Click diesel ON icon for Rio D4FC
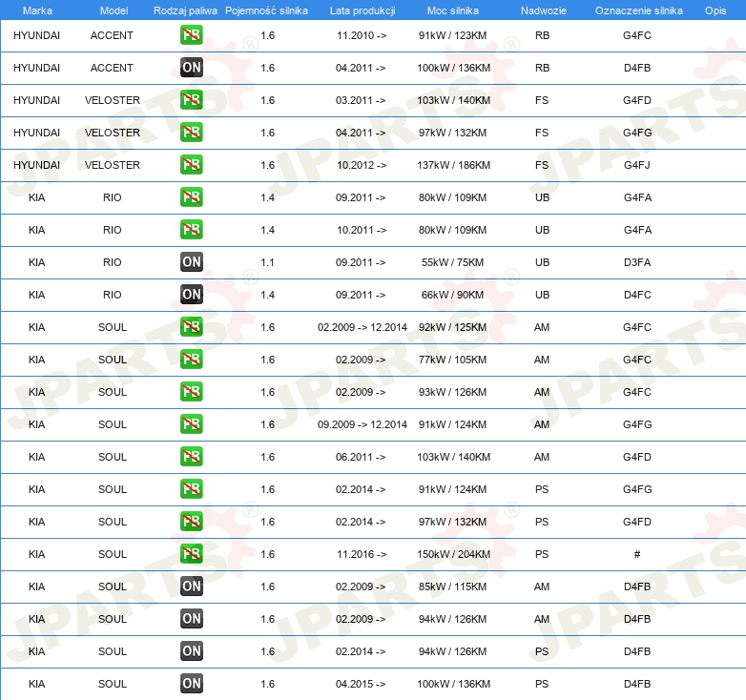Screen dimensions: 746x700 click(191, 295)
